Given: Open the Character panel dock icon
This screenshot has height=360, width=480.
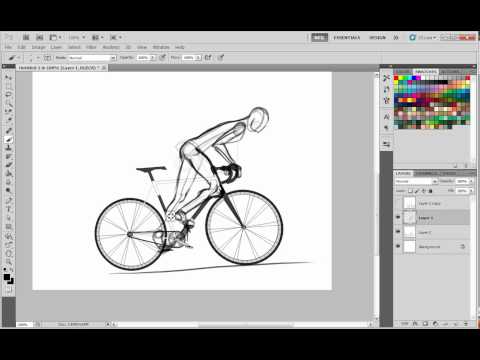Looking at the screenshot, I should (x=386, y=117).
